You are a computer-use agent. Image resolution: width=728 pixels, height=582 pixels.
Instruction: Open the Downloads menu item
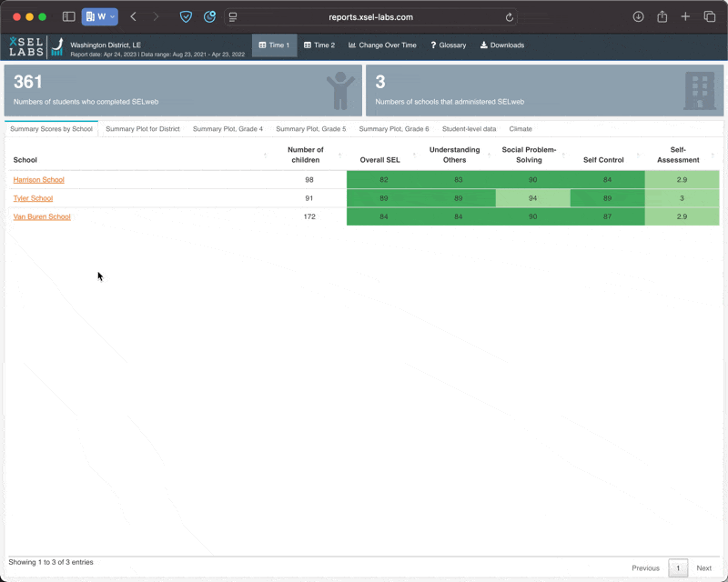click(x=502, y=45)
